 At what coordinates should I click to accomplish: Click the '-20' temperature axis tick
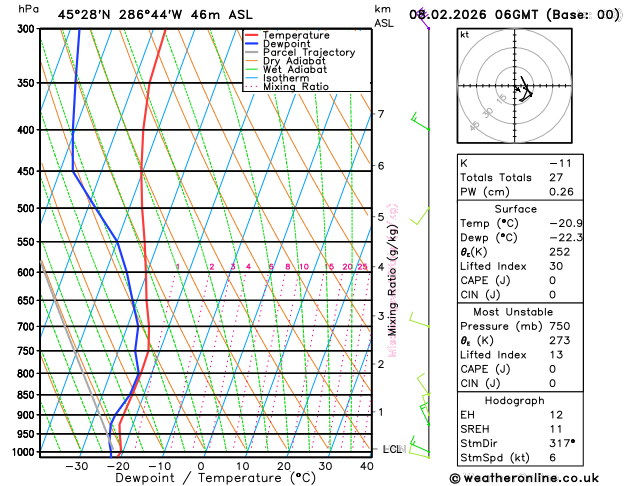(118, 467)
